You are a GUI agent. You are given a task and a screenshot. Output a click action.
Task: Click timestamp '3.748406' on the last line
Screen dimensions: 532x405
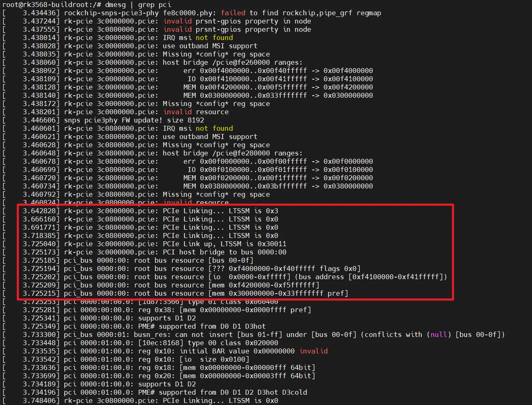pos(39,400)
